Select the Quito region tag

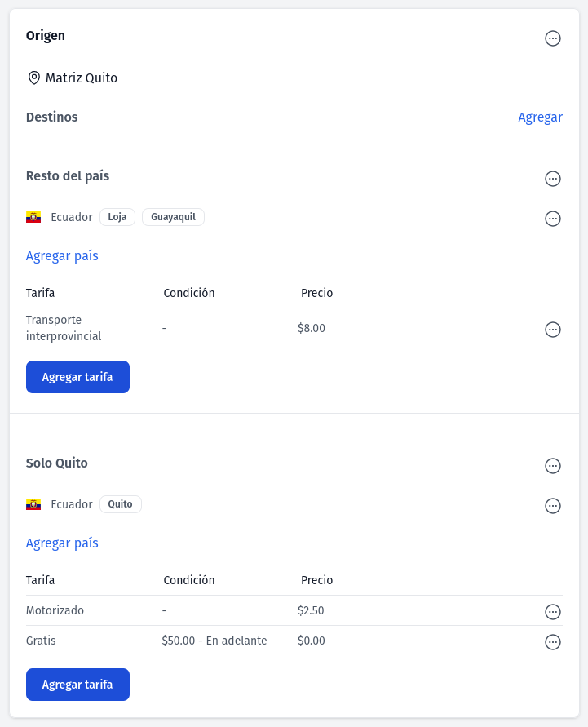click(x=121, y=504)
